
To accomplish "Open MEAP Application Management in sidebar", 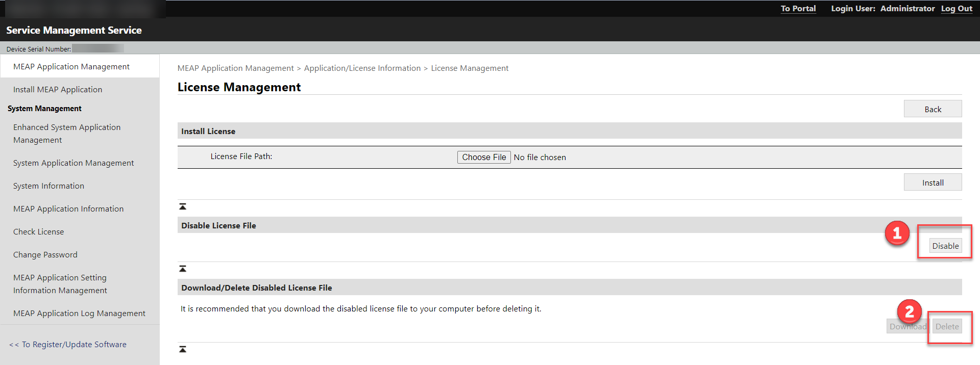I will (71, 67).
